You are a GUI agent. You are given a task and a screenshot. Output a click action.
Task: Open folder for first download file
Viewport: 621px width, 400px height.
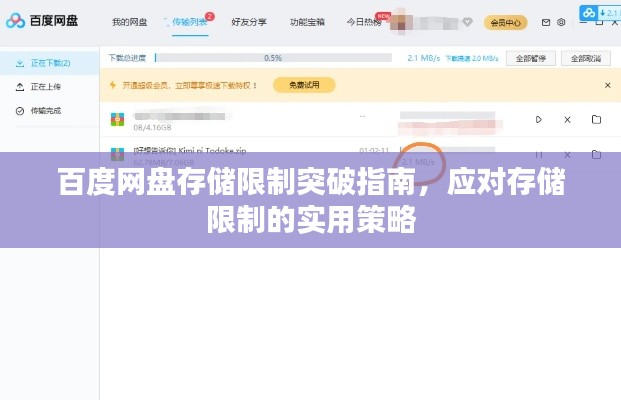pos(596,119)
